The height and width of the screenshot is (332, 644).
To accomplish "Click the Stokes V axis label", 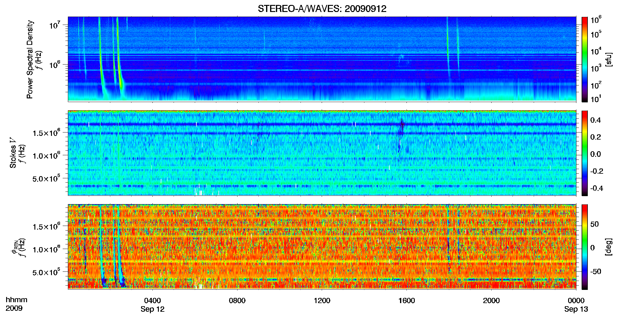I will click(13, 153).
